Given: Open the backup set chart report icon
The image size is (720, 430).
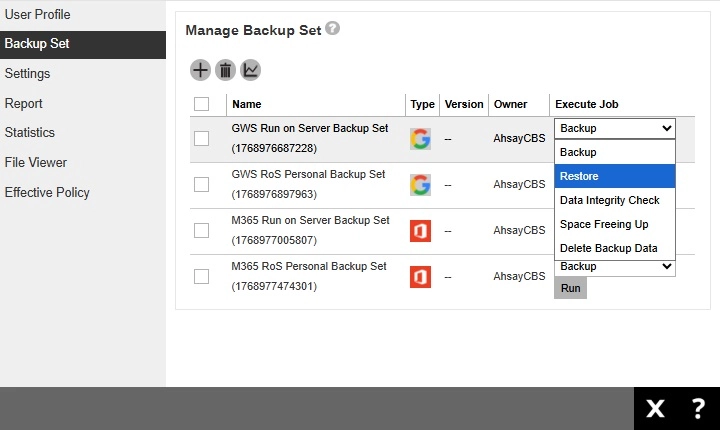Looking at the screenshot, I should pyautogui.click(x=250, y=70).
